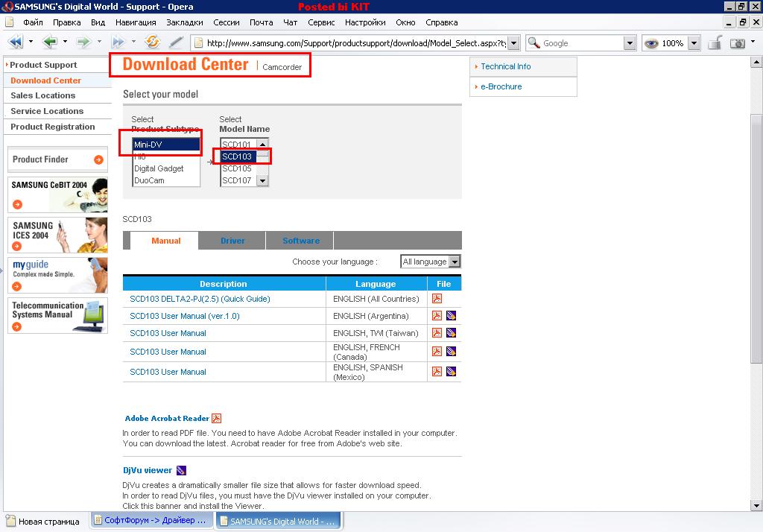Open the DjVu file for the Argentina manual
763x532 pixels.
(x=451, y=315)
